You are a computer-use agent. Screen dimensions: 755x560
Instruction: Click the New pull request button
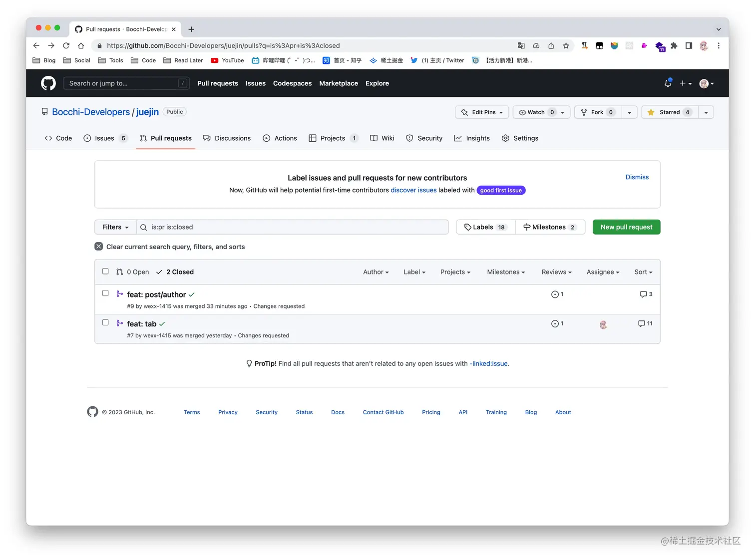tap(626, 227)
